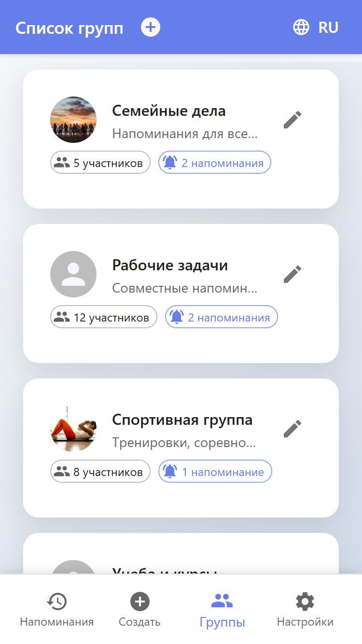The image size is (362, 644).
Task: Click the 5 участников chip
Action: pyautogui.click(x=100, y=163)
